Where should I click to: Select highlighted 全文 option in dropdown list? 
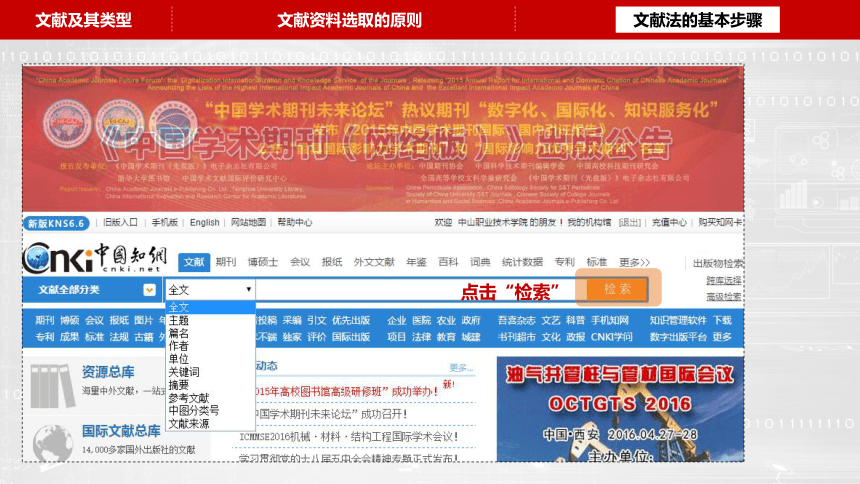point(210,307)
